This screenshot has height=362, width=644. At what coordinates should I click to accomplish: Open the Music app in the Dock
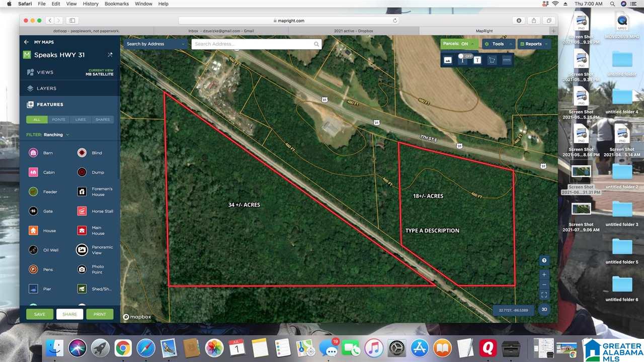(x=373, y=348)
